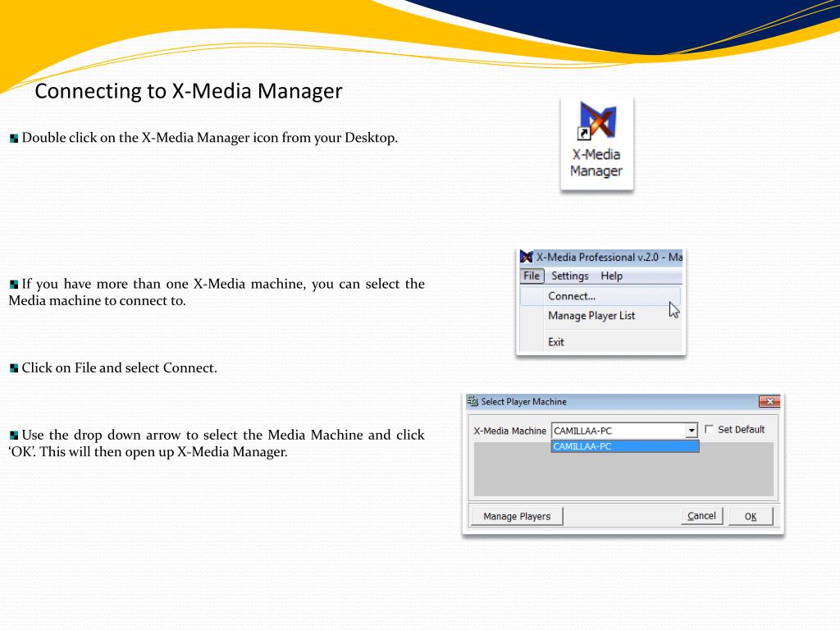Click the bullet beside 'Double click on the X-Media'
The width and height of the screenshot is (840, 630).
[x=14, y=139]
